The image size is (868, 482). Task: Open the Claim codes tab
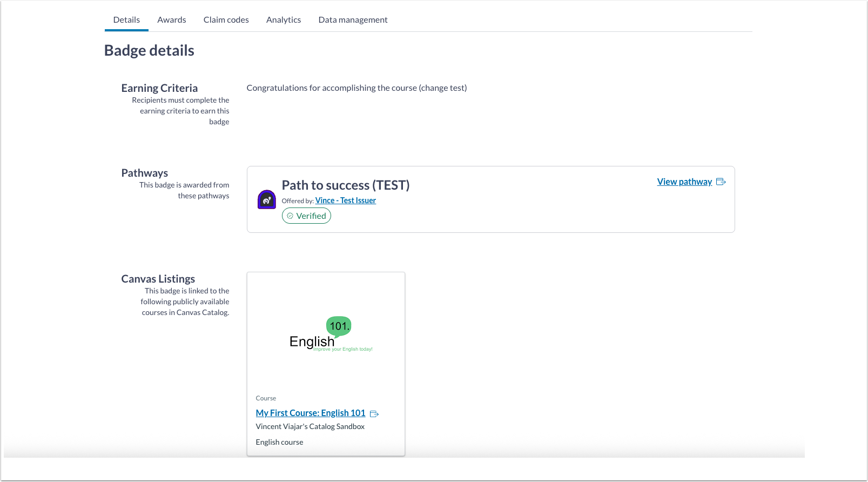226,20
